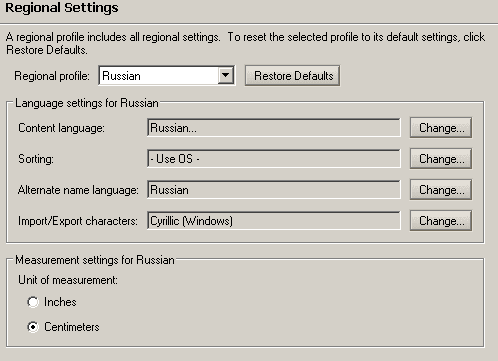Open the Regional profile dropdown arrow

226,75
